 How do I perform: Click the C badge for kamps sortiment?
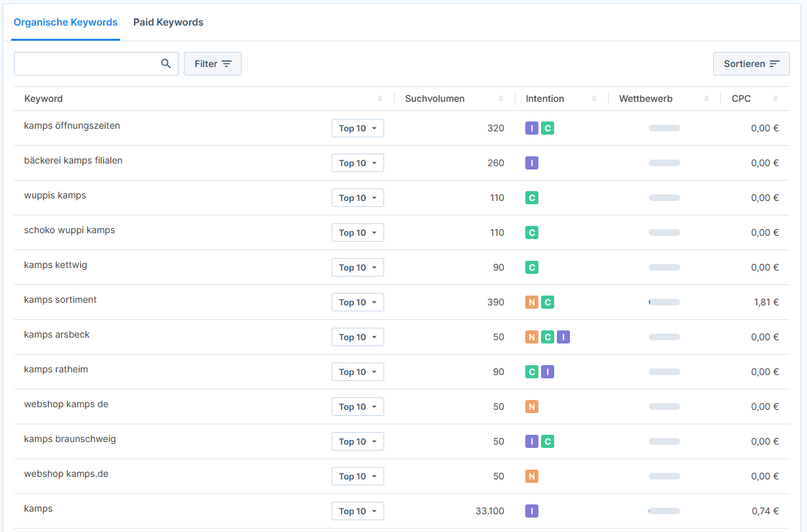[548, 302]
